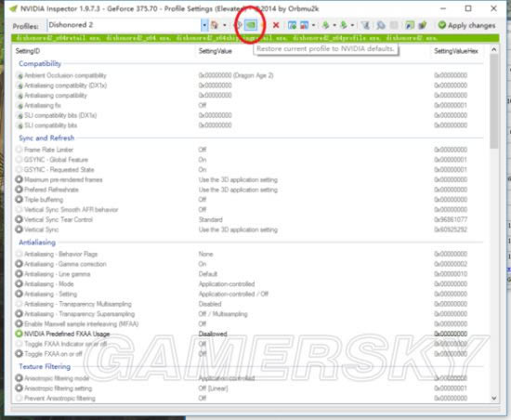Click the export profiles green arrow icon
511x420 pixels.
[x=325, y=25]
